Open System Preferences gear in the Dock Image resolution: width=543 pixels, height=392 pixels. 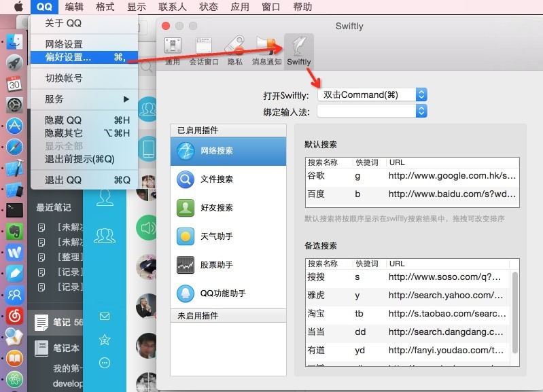14,105
